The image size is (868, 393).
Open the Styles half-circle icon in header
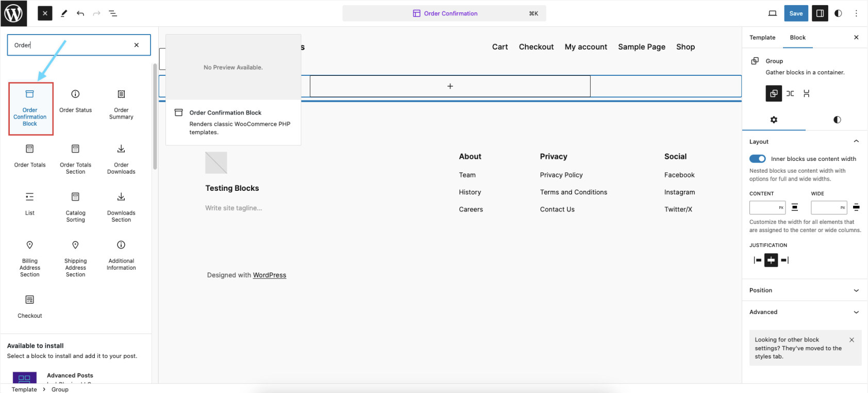838,13
